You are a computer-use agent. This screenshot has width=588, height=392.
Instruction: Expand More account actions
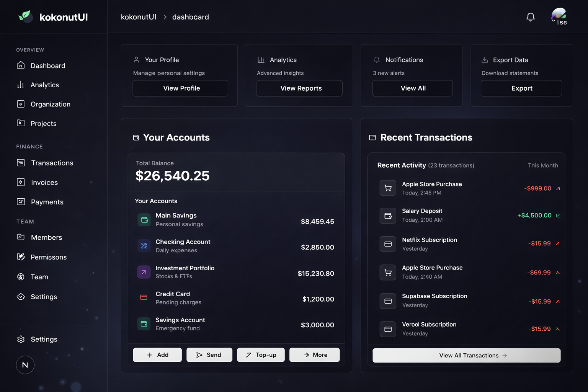(x=314, y=355)
